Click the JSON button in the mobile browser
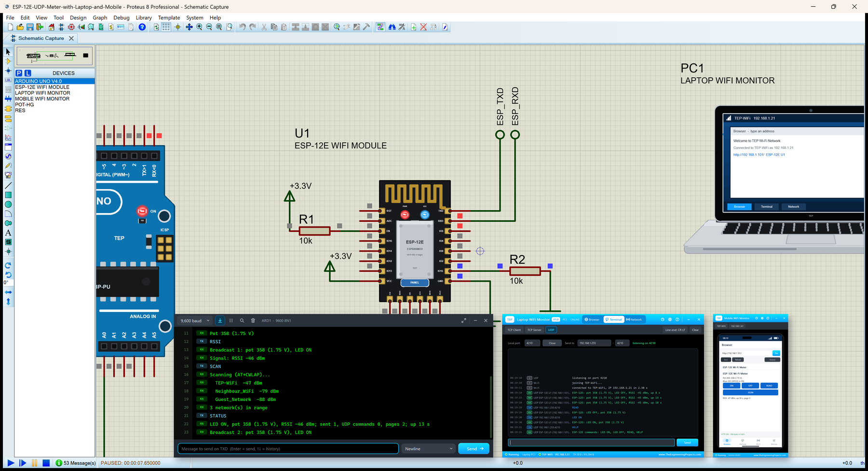The image size is (868, 471). 750,392
